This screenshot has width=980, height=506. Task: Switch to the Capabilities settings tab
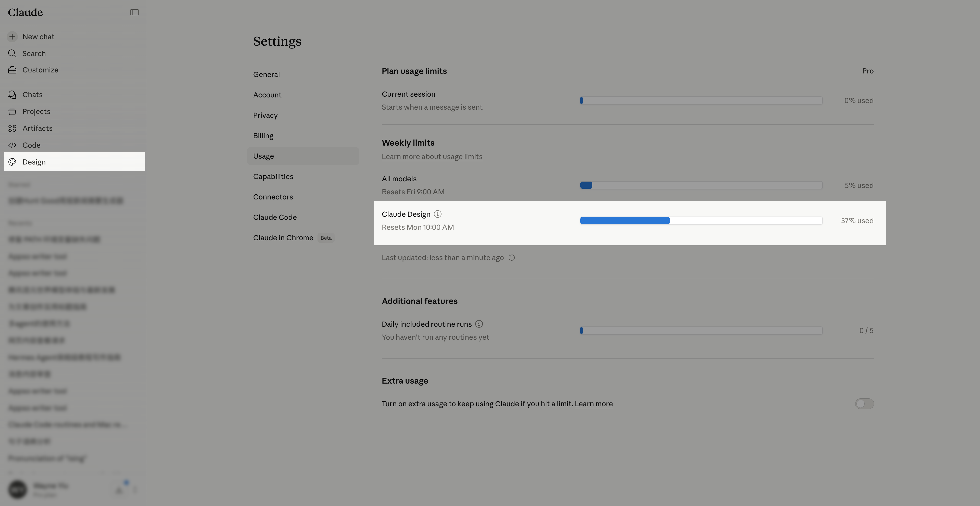(273, 176)
